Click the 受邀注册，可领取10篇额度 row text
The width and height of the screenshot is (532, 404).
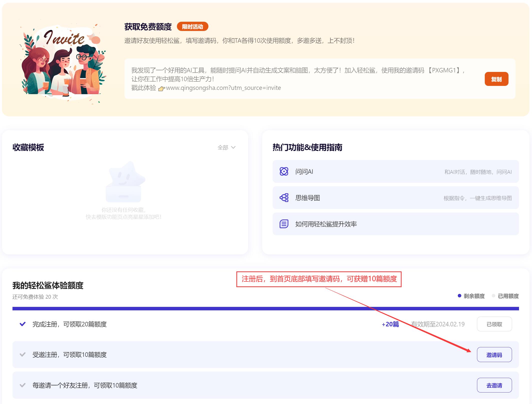(69, 355)
